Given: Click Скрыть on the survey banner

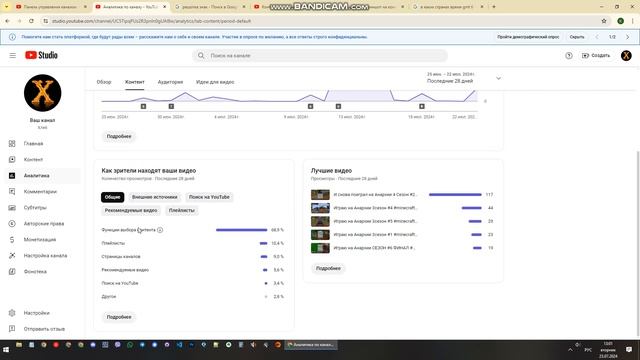Looking at the screenshot, I should [x=577, y=37].
